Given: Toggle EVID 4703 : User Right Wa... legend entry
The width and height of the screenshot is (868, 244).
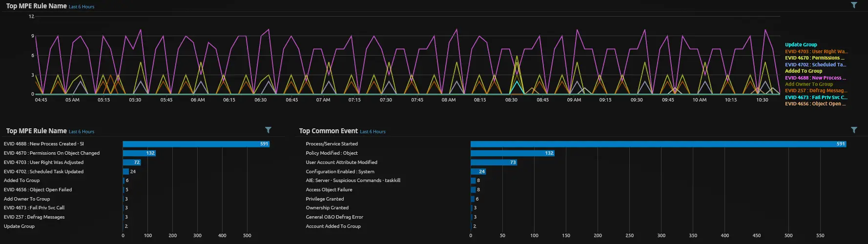Looking at the screenshot, I should 816,51.
